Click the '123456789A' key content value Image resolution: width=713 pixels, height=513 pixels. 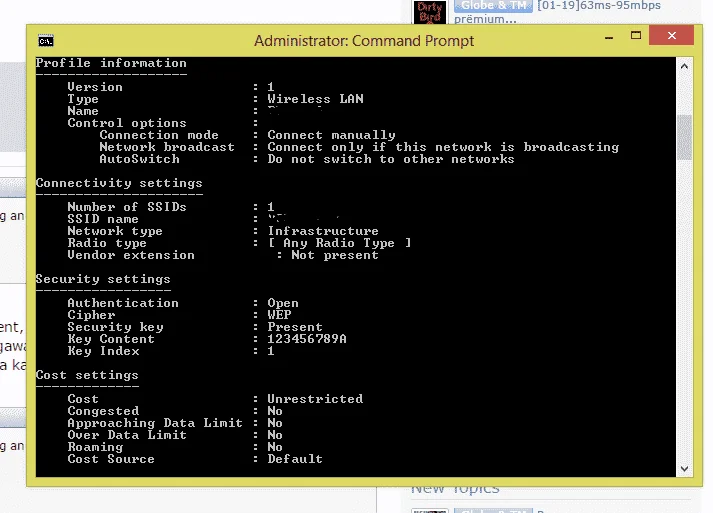[x=307, y=339]
